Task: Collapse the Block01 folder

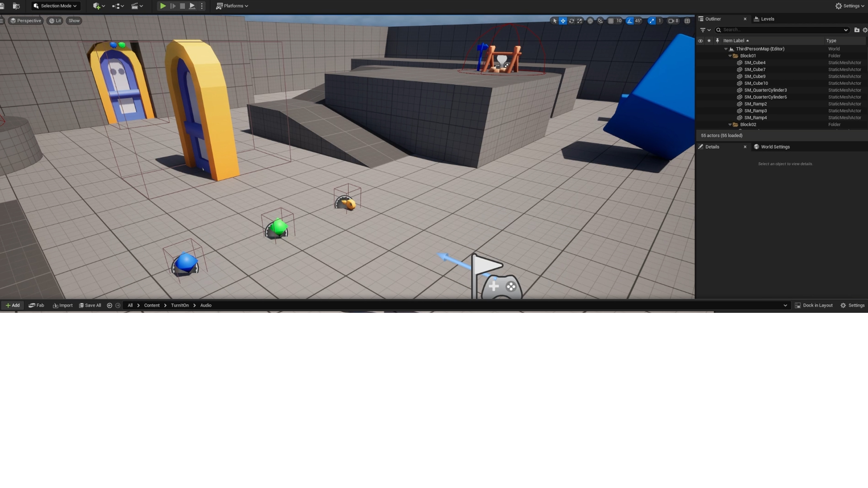Action: (x=730, y=56)
